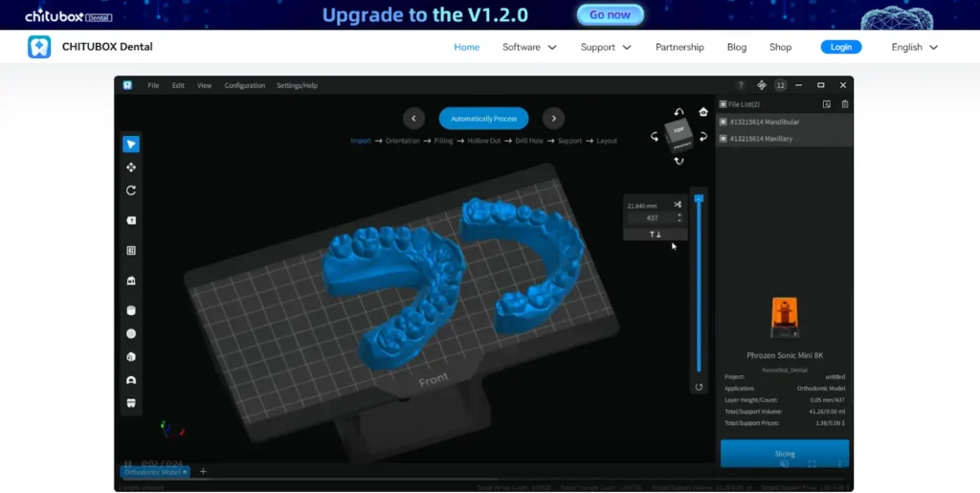Viewport: 980px width, 493px height.
Task: Click the Slicing button
Action: coord(785,454)
